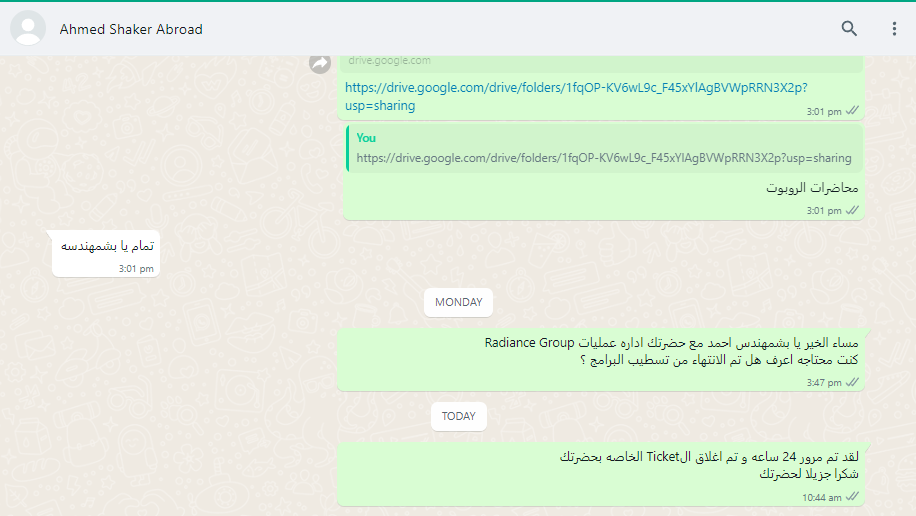Click double ticks beside drive link 3:01 pm
Viewport: 916px width, 516px height.
pos(852,110)
